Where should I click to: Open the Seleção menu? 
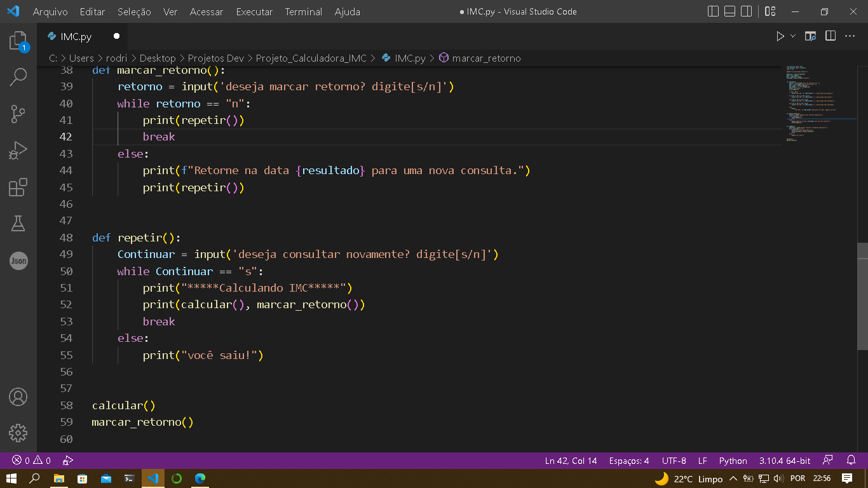pyautogui.click(x=134, y=11)
